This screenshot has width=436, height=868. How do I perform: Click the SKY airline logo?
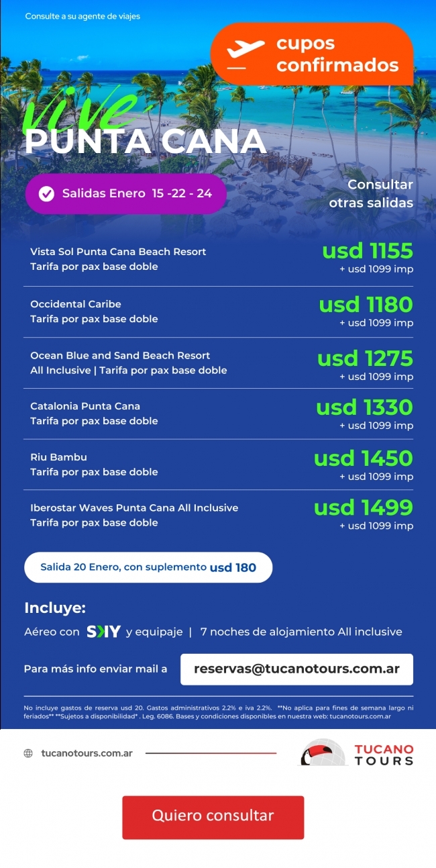(103, 632)
